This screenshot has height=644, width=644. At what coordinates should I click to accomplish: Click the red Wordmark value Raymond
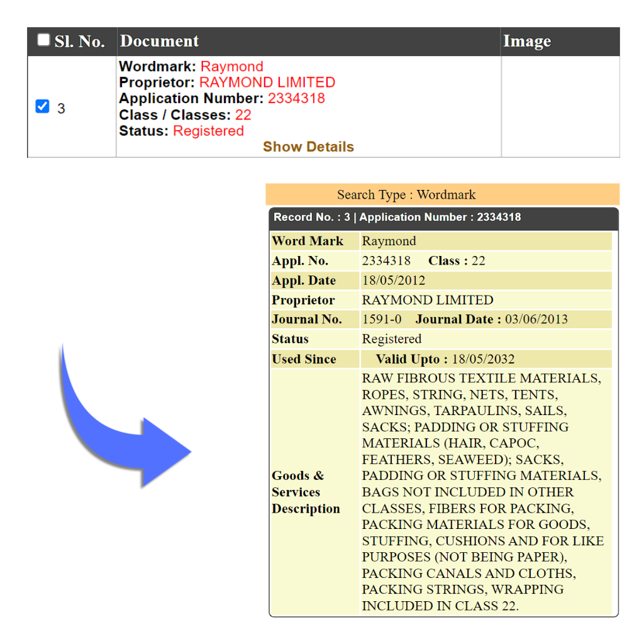(231, 67)
